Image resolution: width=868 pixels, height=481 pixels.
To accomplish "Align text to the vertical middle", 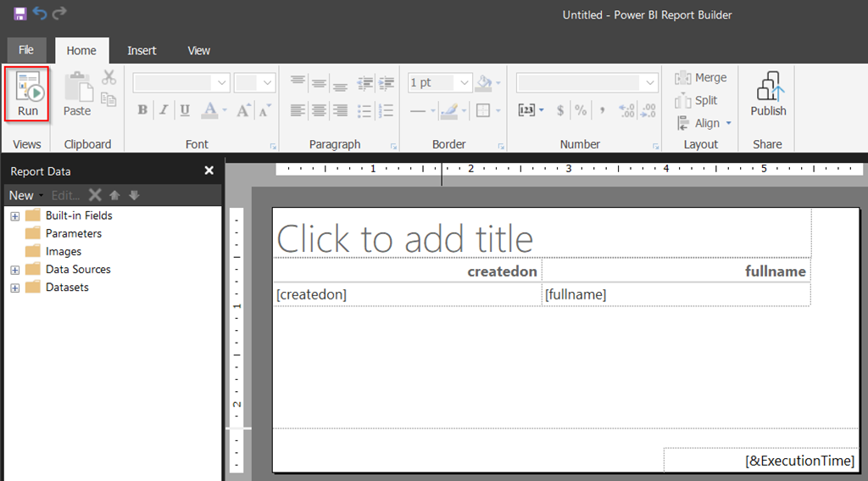I will [319, 82].
